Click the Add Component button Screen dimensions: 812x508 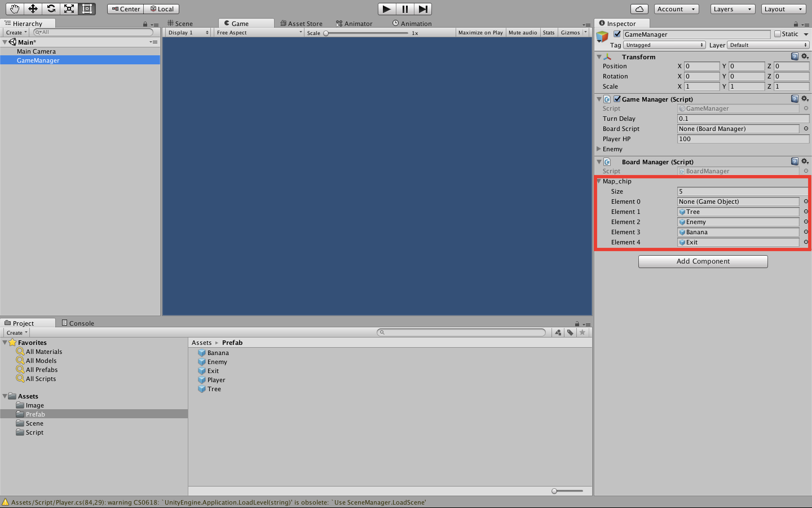(x=703, y=261)
